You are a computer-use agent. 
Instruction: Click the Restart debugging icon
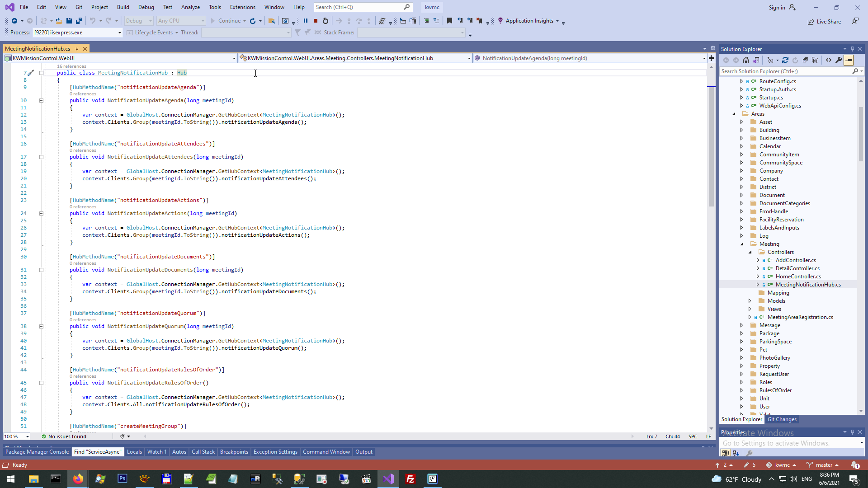[x=325, y=21]
